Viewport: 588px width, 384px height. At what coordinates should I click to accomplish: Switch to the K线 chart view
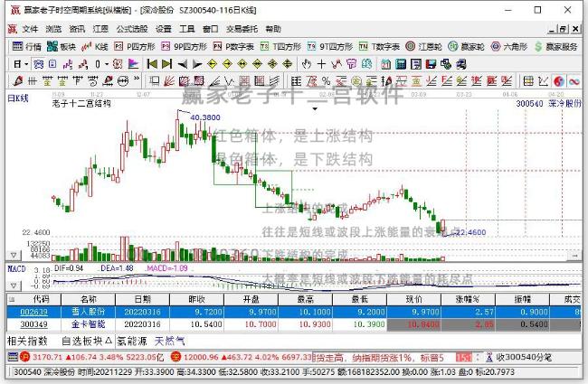click(x=95, y=46)
